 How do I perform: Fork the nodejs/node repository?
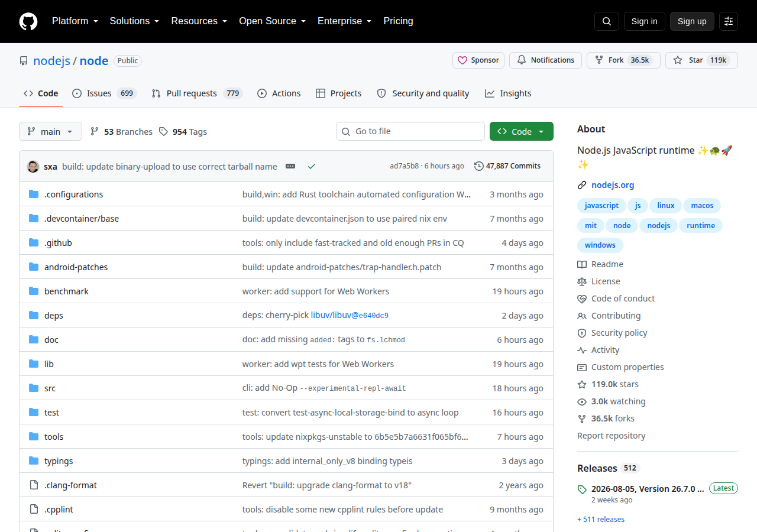coord(623,60)
